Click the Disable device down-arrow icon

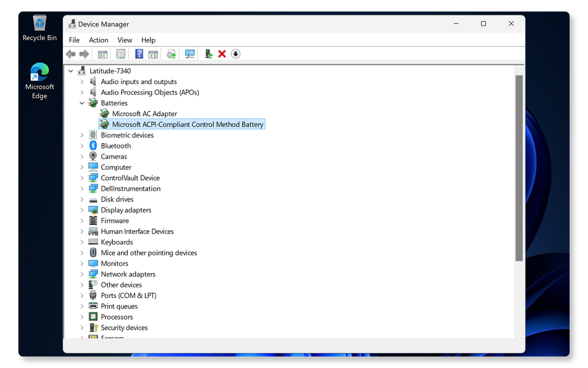click(x=236, y=54)
